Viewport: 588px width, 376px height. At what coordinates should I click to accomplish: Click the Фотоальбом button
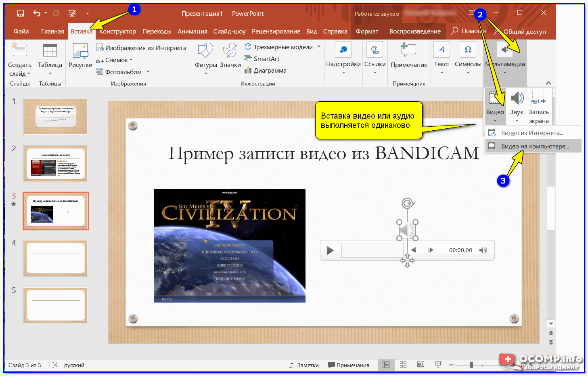(x=119, y=72)
